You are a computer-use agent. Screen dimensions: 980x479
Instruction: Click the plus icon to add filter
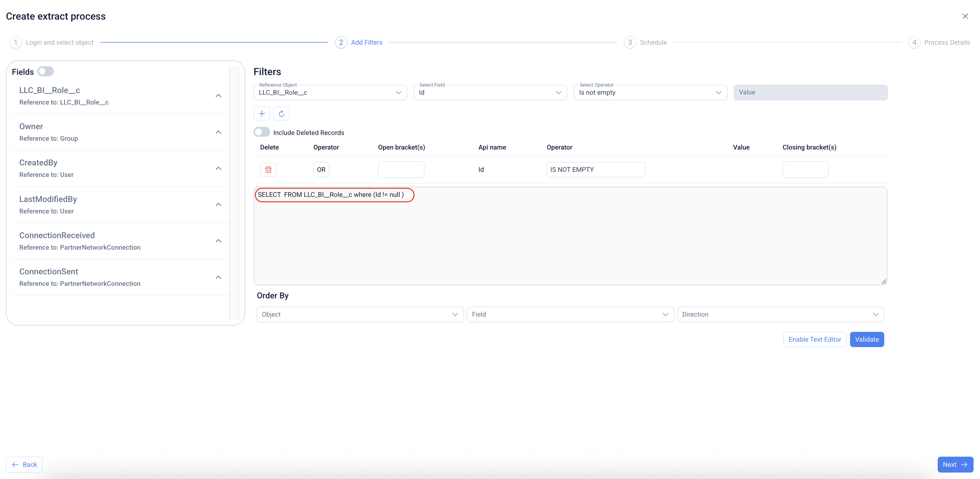261,113
